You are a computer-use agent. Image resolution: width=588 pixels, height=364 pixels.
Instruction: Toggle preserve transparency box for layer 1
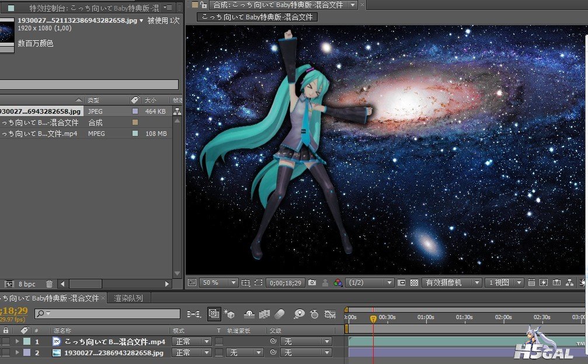pyautogui.click(x=219, y=342)
